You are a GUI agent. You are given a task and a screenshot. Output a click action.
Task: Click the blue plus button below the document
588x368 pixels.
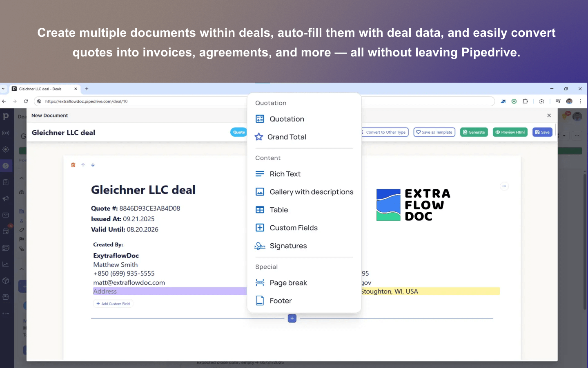tap(292, 318)
